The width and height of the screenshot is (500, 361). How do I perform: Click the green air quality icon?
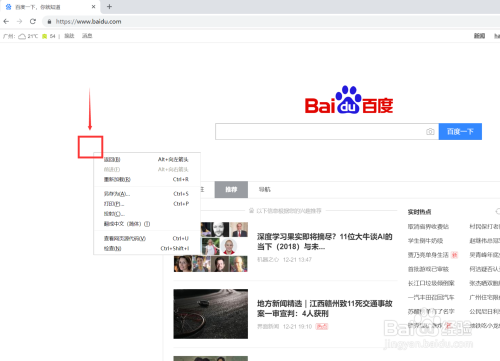[44, 36]
